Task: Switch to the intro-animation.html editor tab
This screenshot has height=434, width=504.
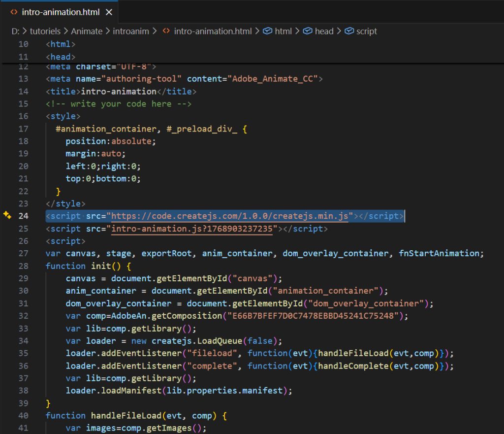Action: [60, 12]
